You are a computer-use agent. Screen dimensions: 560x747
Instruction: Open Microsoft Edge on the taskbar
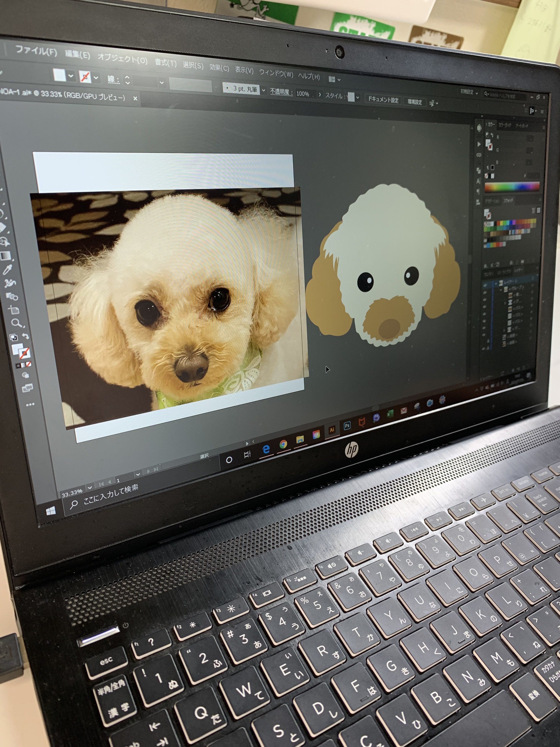click(266, 449)
